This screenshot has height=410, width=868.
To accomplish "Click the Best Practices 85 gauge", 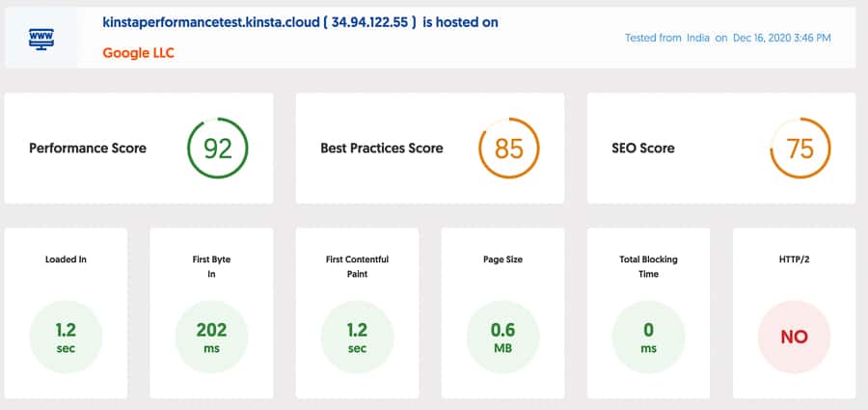I will [508, 149].
